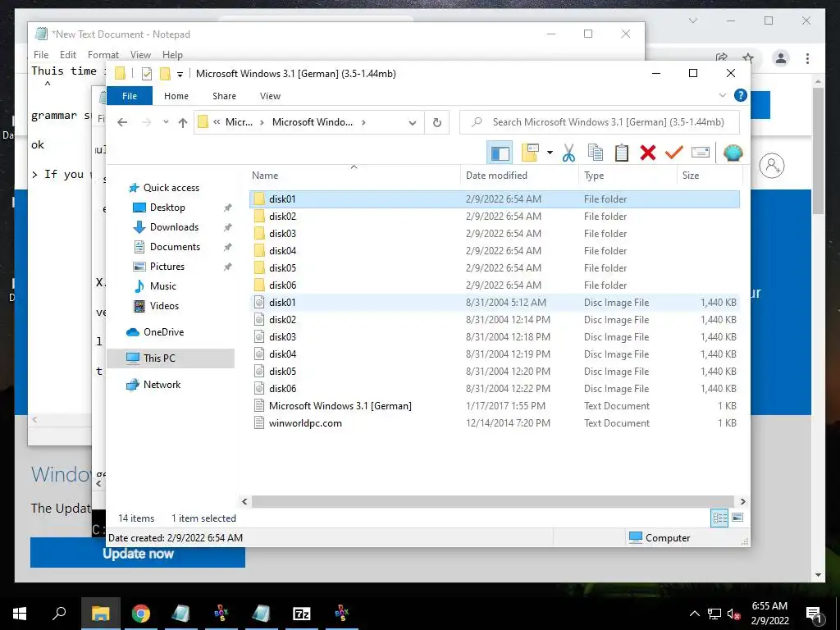840x630 pixels.
Task: Click the breadcrumb chevron after Microsoft Windo...
Action: click(363, 122)
